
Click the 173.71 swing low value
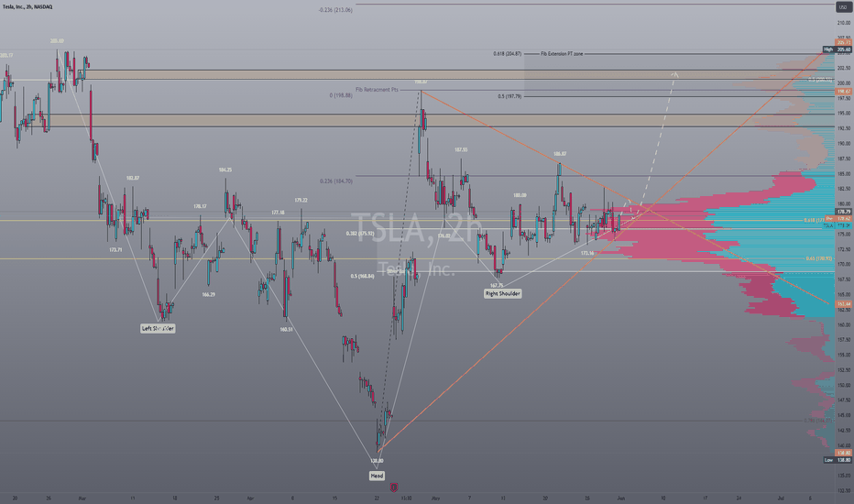coord(115,249)
